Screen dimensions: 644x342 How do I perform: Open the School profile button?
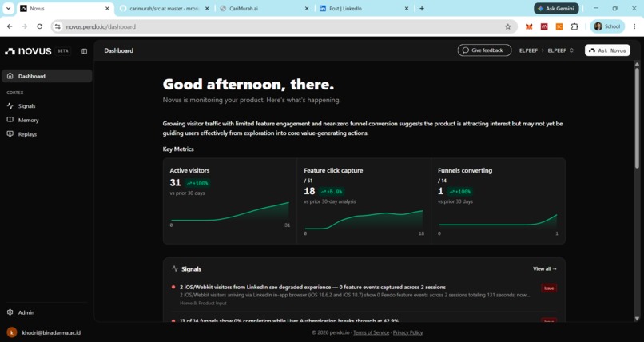(x=607, y=26)
